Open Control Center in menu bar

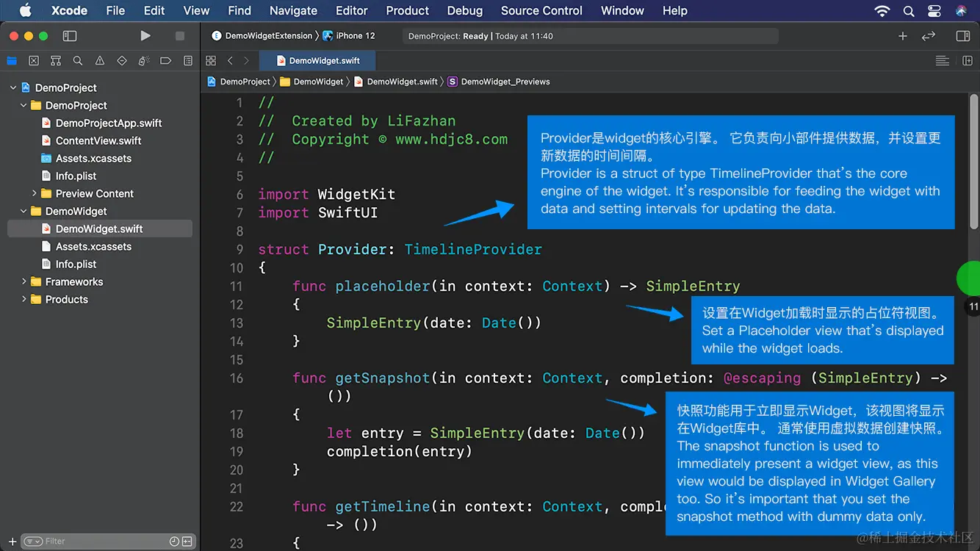click(934, 11)
